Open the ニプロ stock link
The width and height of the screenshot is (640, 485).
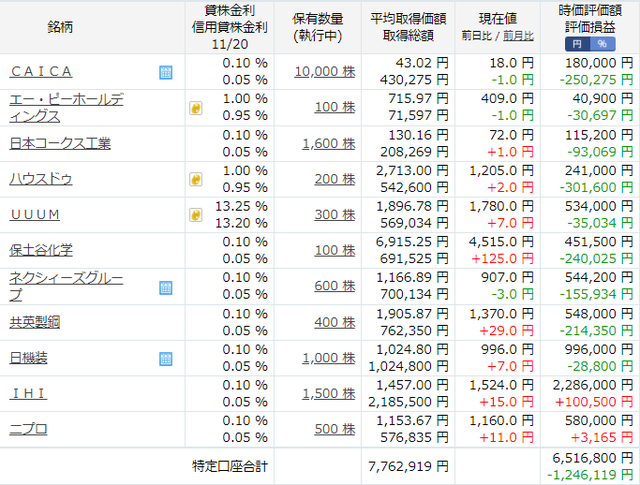pyautogui.click(x=28, y=429)
